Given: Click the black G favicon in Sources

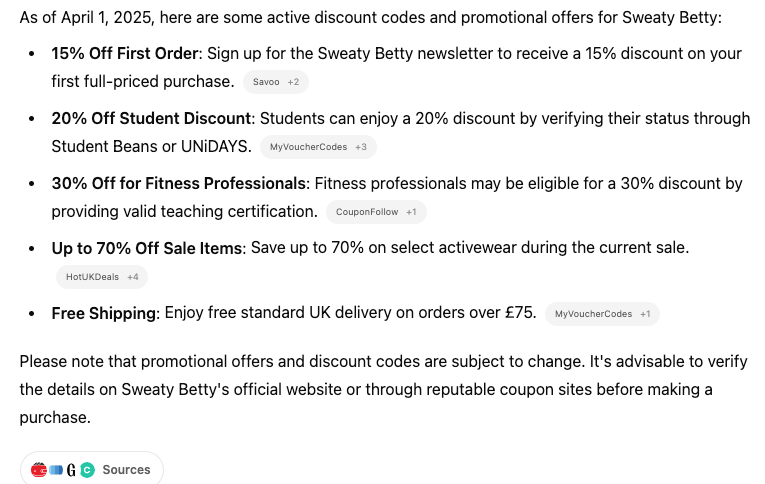Looking at the screenshot, I should pos(71,469).
